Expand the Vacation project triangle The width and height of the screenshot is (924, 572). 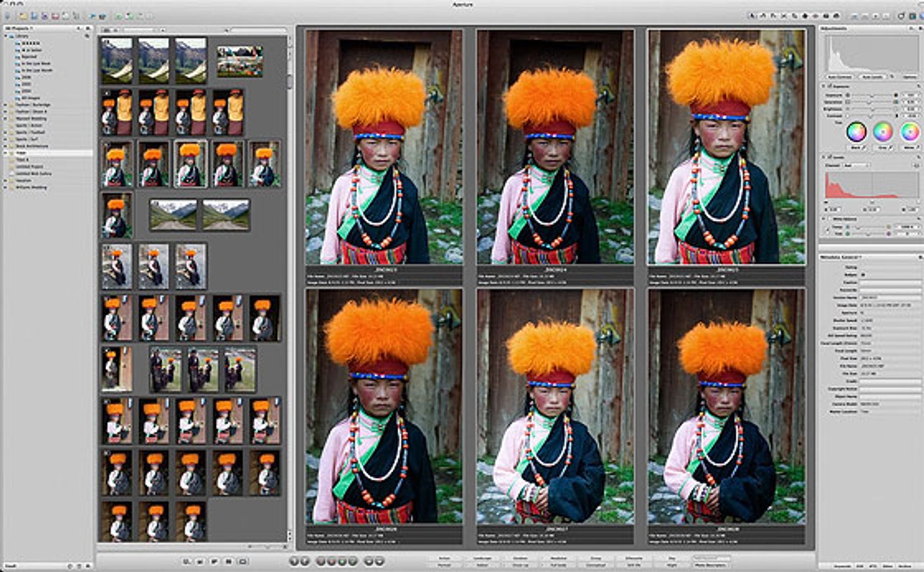(5, 181)
